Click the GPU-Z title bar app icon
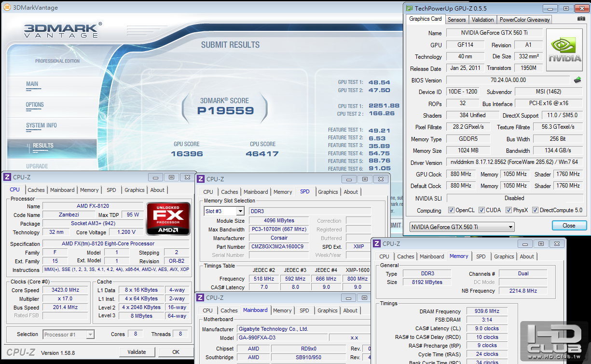The image size is (591, 364). point(409,8)
